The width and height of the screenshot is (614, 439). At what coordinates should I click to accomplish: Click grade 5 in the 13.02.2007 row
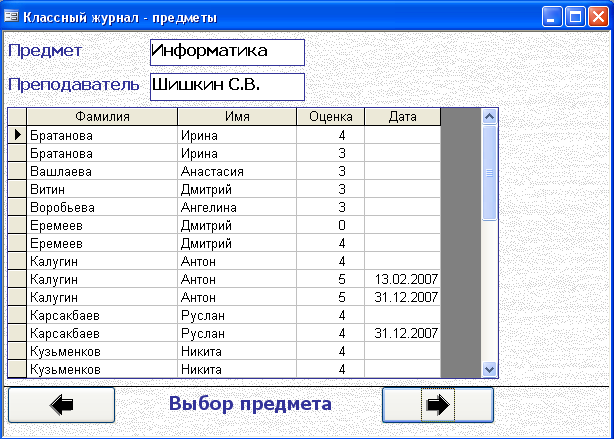[x=330, y=279]
